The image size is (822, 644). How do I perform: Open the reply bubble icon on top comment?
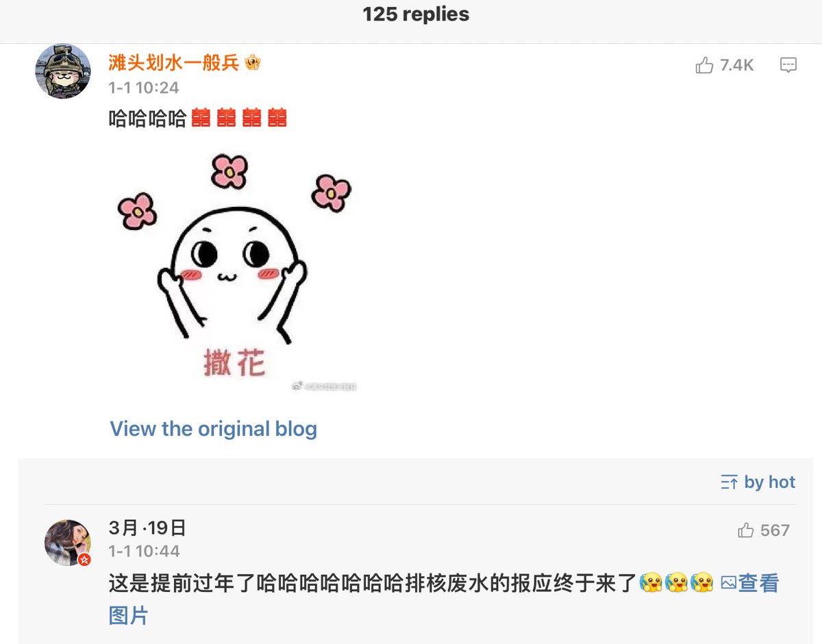(x=788, y=65)
